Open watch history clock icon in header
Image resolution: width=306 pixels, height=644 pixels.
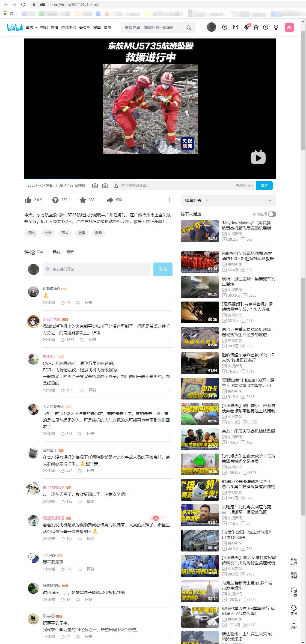pos(266,27)
